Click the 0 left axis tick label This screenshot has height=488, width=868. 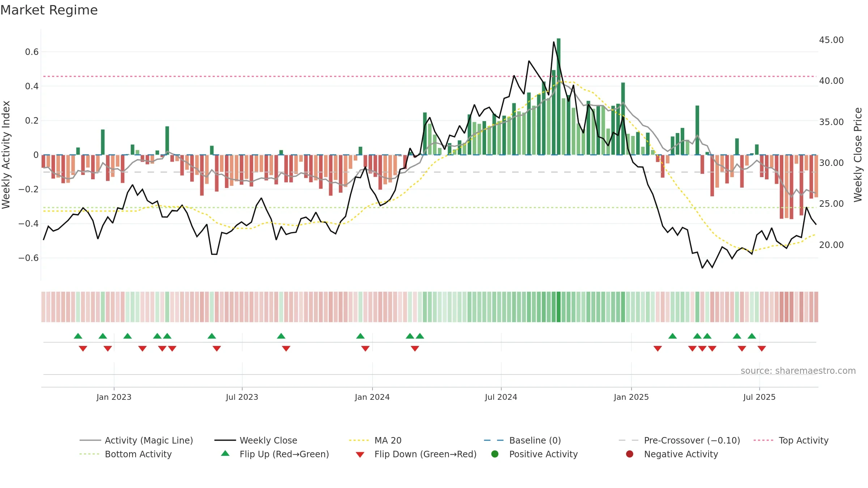coord(36,155)
